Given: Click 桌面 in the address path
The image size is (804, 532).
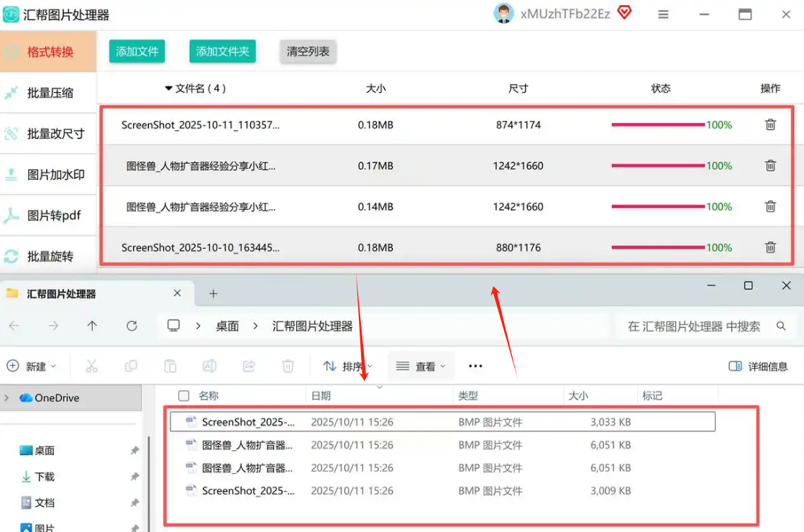Looking at the screenshot, I should click(x=227, y=326).
